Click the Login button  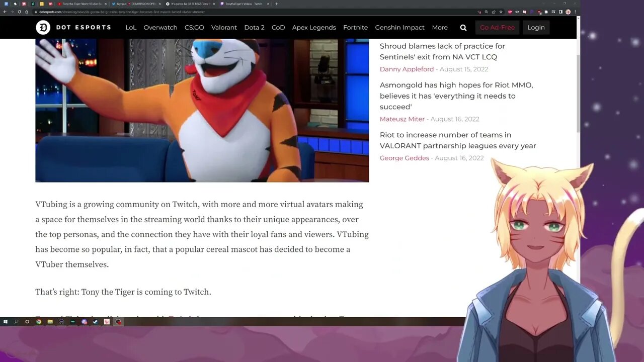click(x=536, y=28)
